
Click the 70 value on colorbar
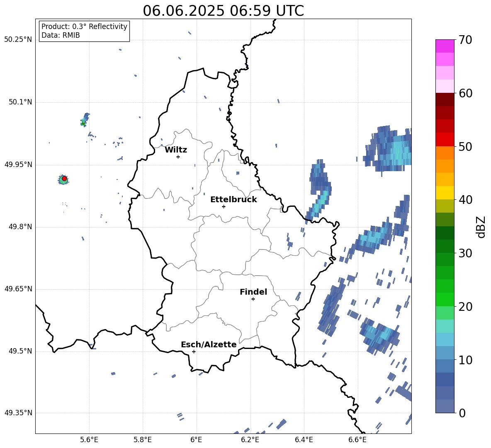465,40
